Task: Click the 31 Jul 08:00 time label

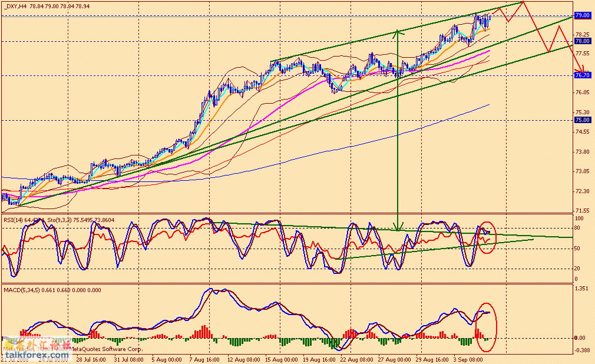Action: [x=128, y=359]
